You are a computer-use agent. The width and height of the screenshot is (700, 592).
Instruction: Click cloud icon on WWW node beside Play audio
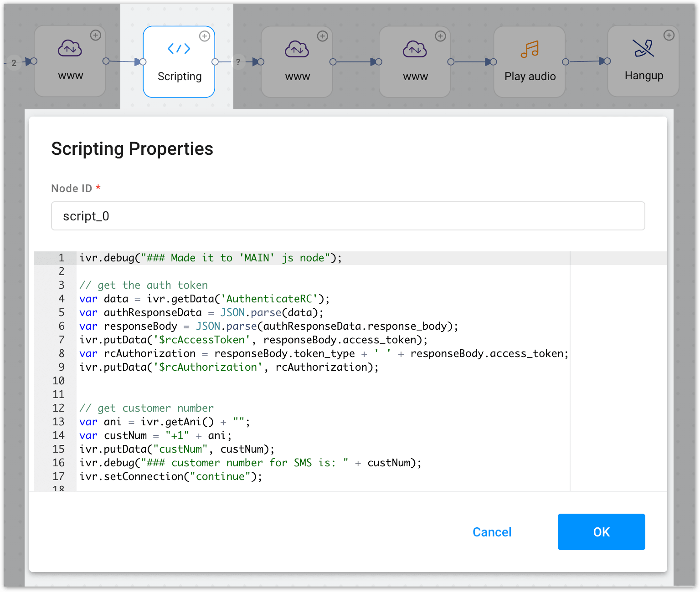coord(415,49)
